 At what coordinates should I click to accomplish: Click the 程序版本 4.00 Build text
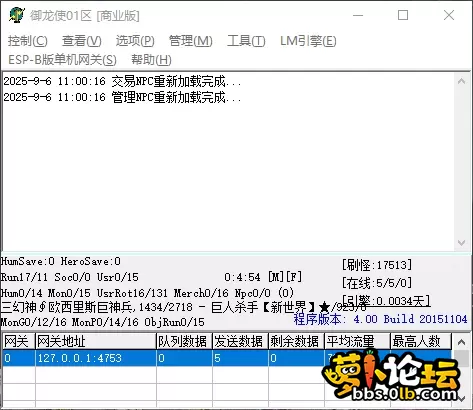coord(380,319)
